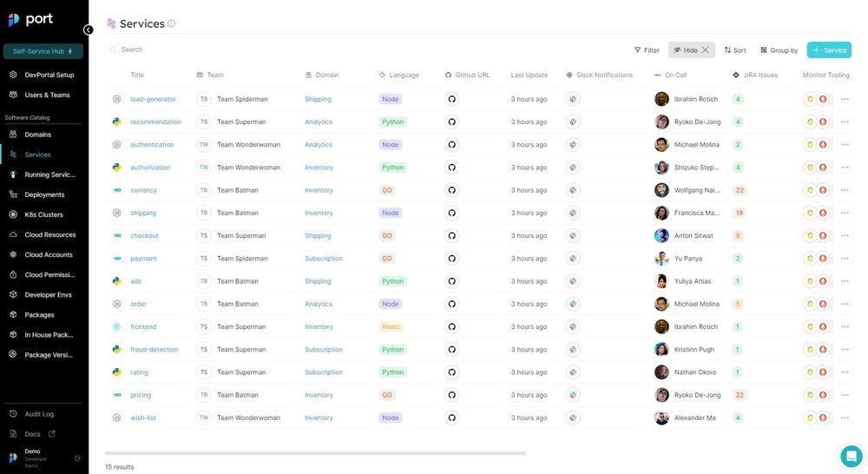Click Ibrahim Rotich avatar in load-generator row
Screen dimensions: 868x474
[661, 99]
